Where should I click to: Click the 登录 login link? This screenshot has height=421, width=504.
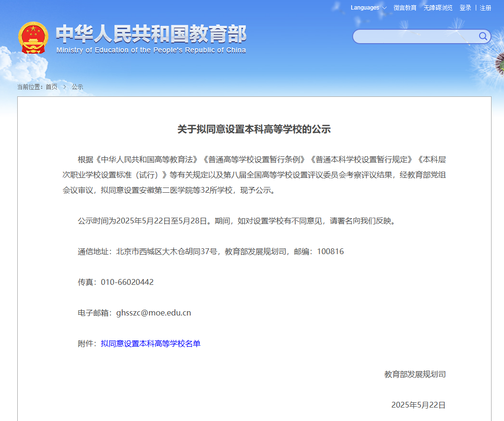click(465, 8)
